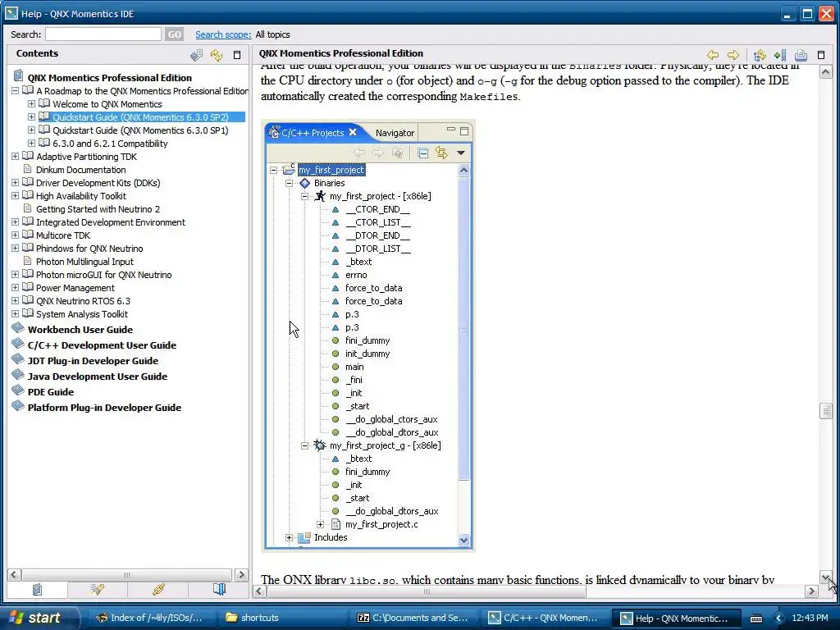Click the content pane scroll-up arrow
This screenshot has height=630, width=840.
[x=825, y=72]
